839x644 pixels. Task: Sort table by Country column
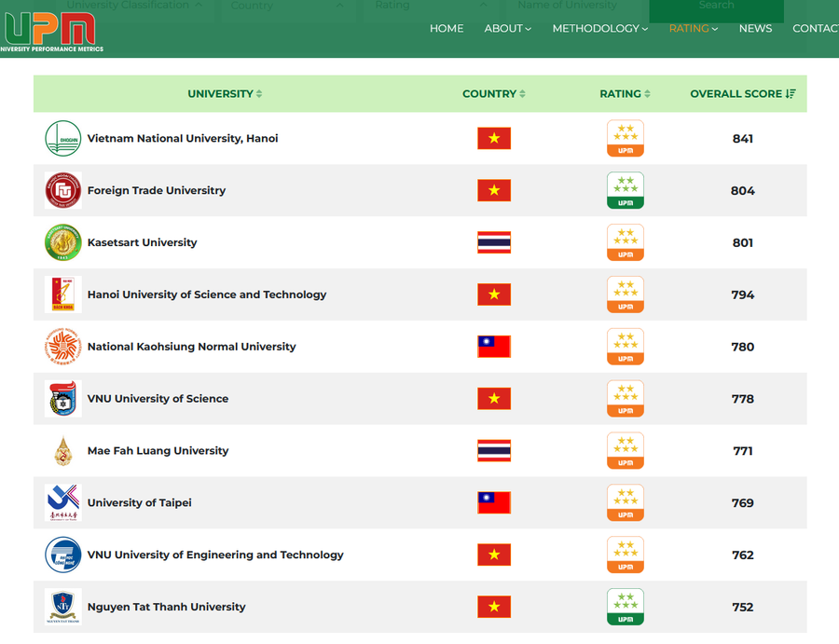493,94
